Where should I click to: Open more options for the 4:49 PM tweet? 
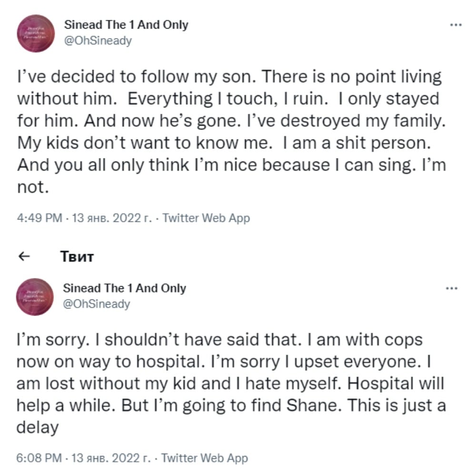click(x=456, y=25)
